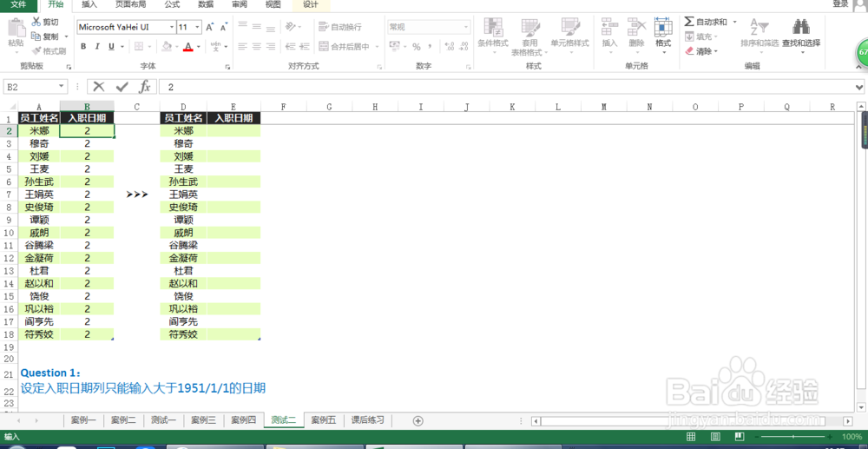The width and height of the screenshot is (868, 449).
Task: Click Wrap Text (自动换行) button
Action: [340, 27]
